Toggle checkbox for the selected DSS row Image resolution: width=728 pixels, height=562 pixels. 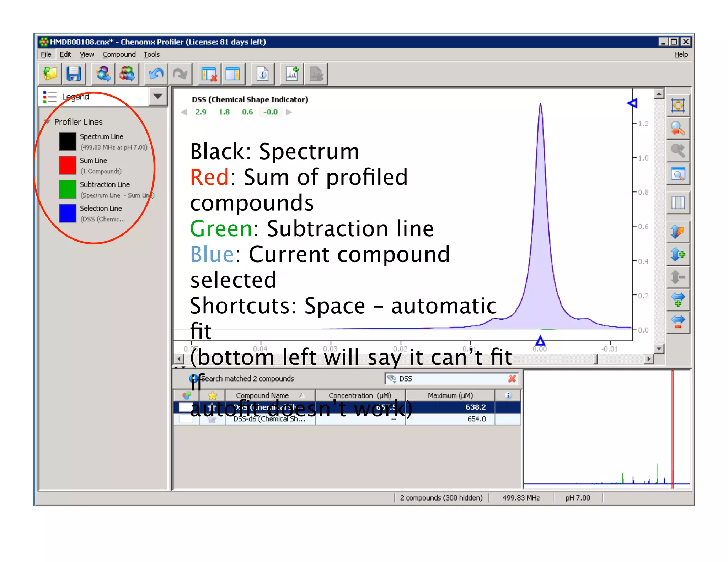click(x=186, y=407)
